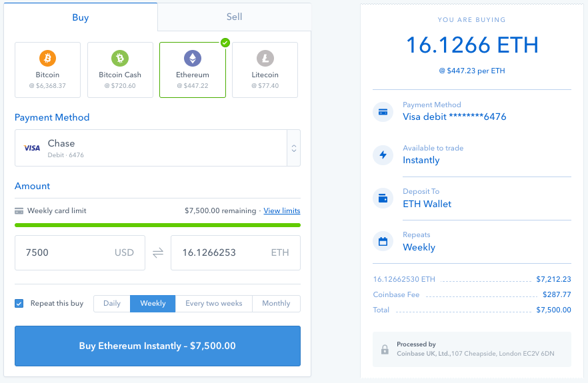Switch to the Buy tab
Viewport: 588px width, 383px height.
[81, 17]
